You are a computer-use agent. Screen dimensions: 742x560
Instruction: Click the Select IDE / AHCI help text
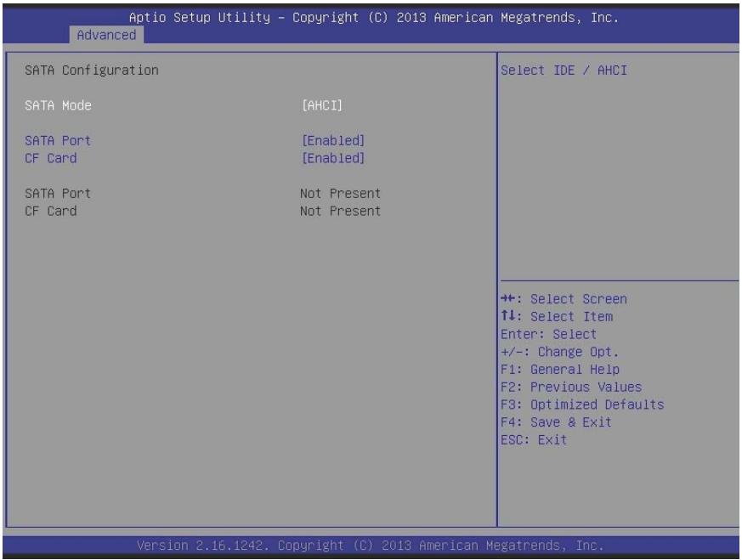pyautogui.click(x=564, y=70)
